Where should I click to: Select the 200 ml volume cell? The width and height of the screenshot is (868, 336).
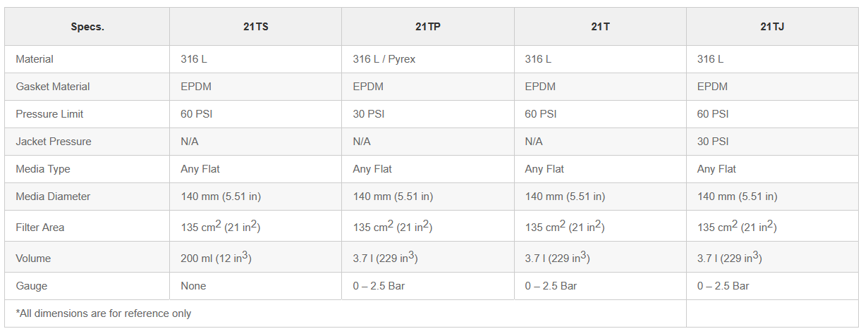[216, 259]
